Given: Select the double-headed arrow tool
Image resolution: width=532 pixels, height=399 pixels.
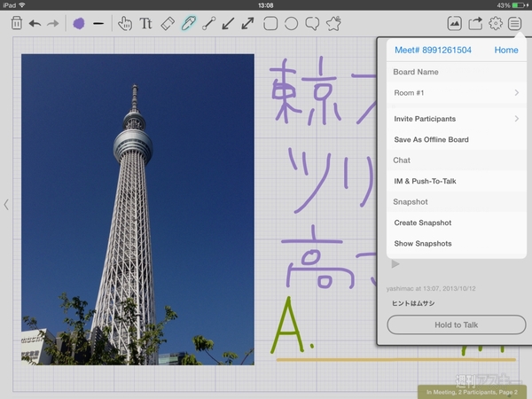Looking at the screenshot, I should tap(248, 23).
